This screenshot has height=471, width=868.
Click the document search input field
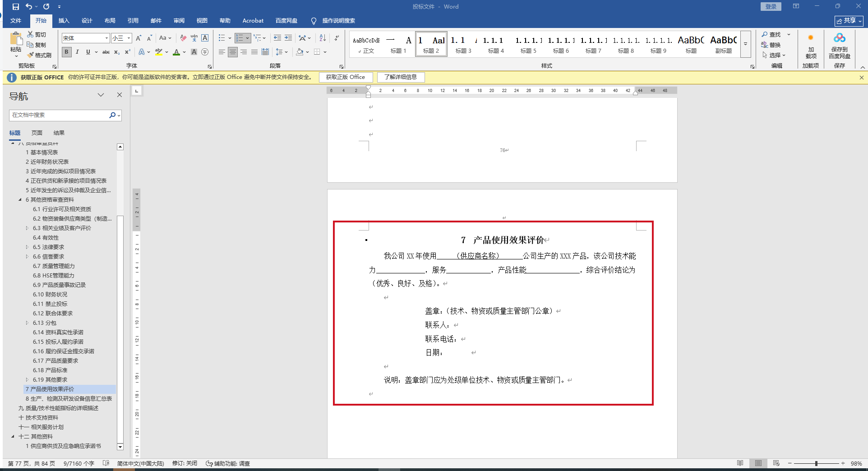point(59,115)
